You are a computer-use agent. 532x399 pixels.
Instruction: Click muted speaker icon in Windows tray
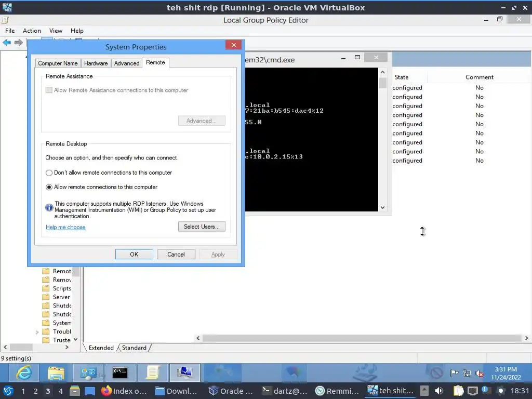click(x=480, y=373)
